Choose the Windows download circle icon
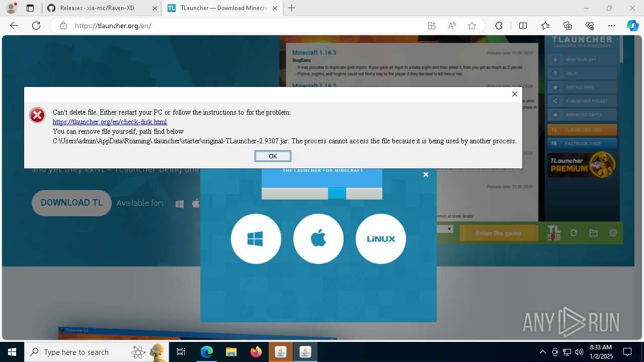 [256, 239]
